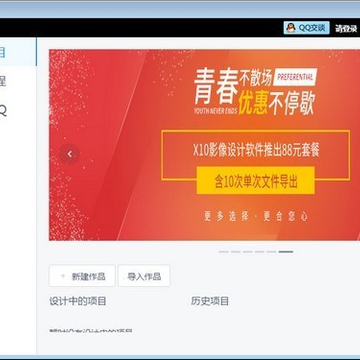This screenshot has height=360, width=360.
Task: Select the third carousel indicator dash
Action: point(247,252)
